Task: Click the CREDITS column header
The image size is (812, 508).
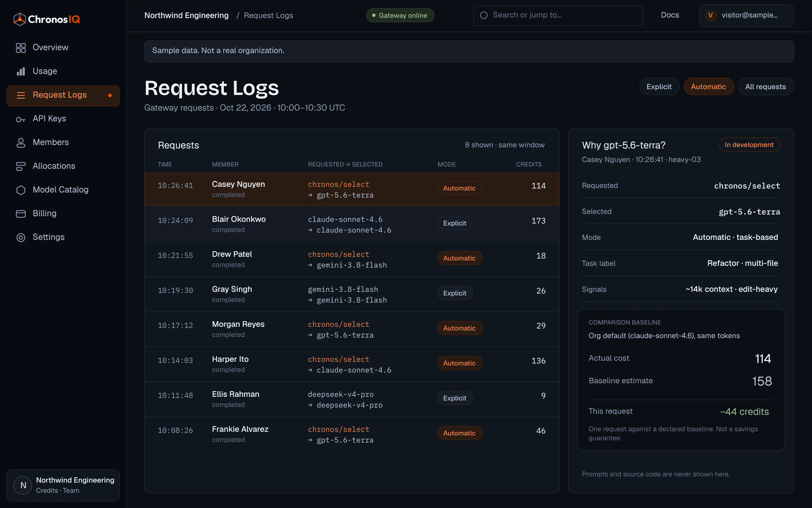Action: (x=529, y=164)
